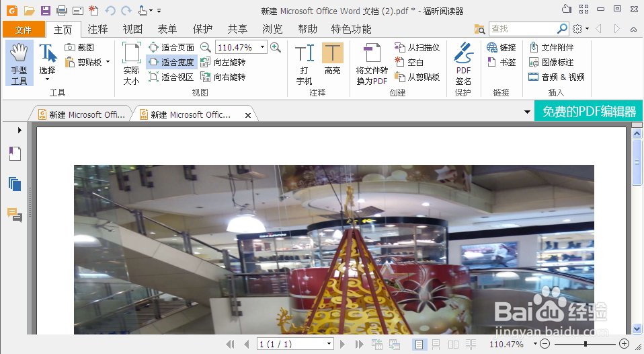
Task: Open PDF Sign (PDF签名)
Action: click(463, 64)
